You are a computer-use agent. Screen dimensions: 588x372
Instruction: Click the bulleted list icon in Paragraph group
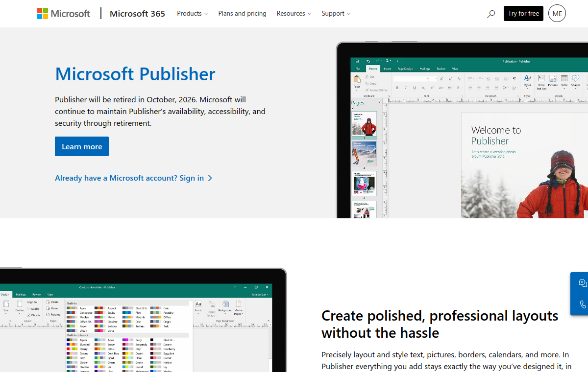[x=470, y=78]
